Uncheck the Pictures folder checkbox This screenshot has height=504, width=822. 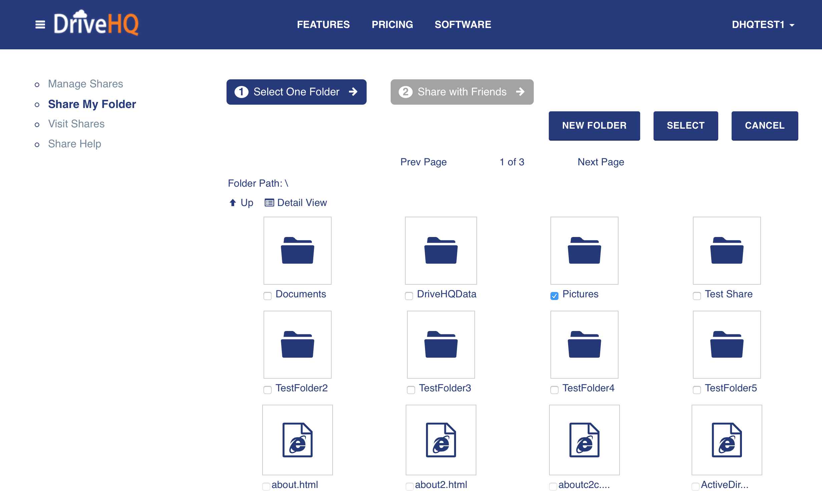point(554,296)
